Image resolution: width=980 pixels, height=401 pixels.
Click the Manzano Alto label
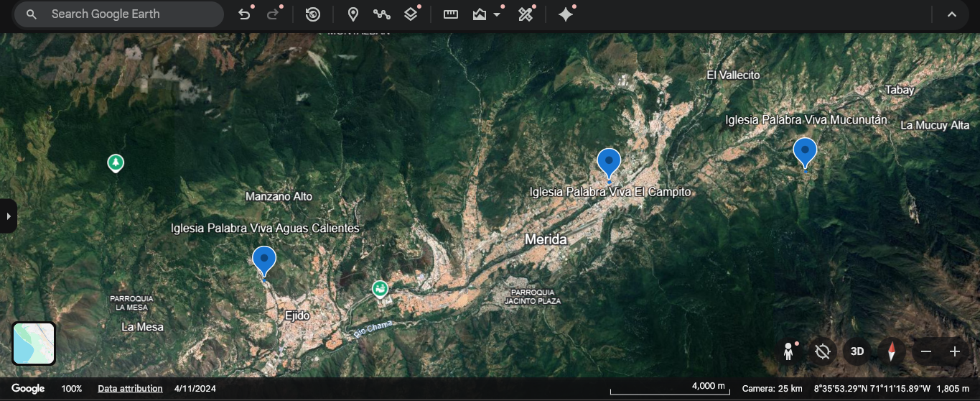(x=279, y=196)
